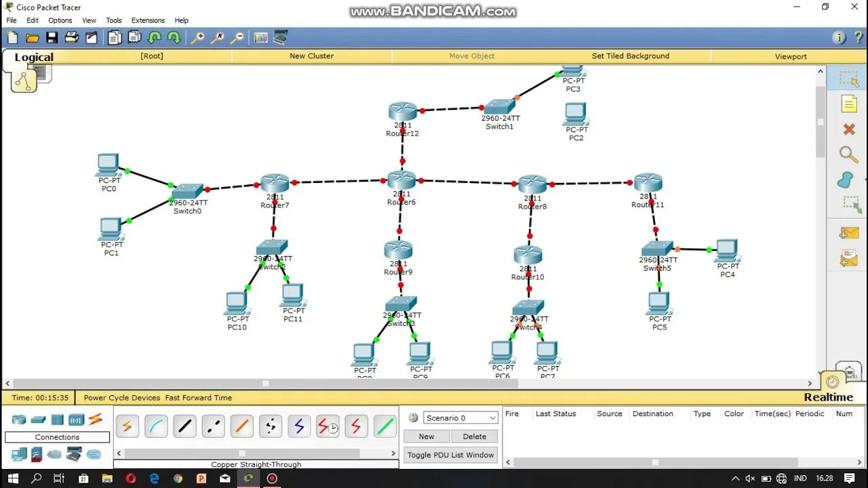Viewport: 868px width, 488px height.
Task: Click the Redo green arrow icon
Action: click(174, 38)
